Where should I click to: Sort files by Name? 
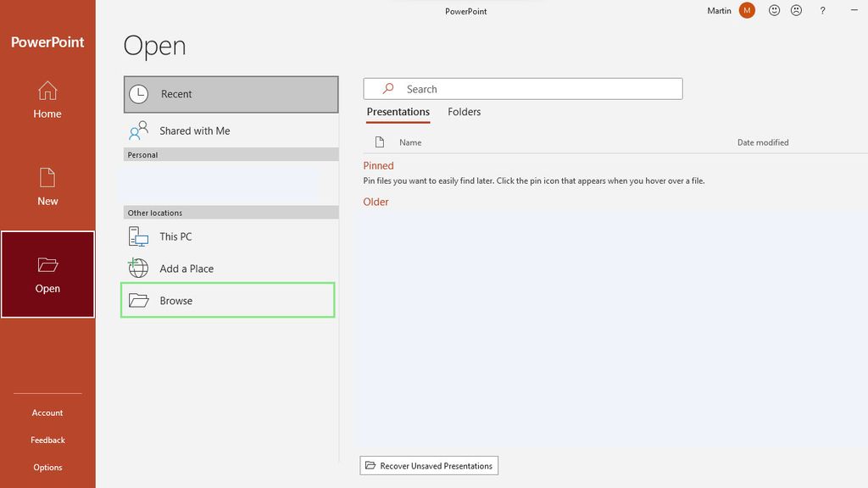tap(411, 142)
